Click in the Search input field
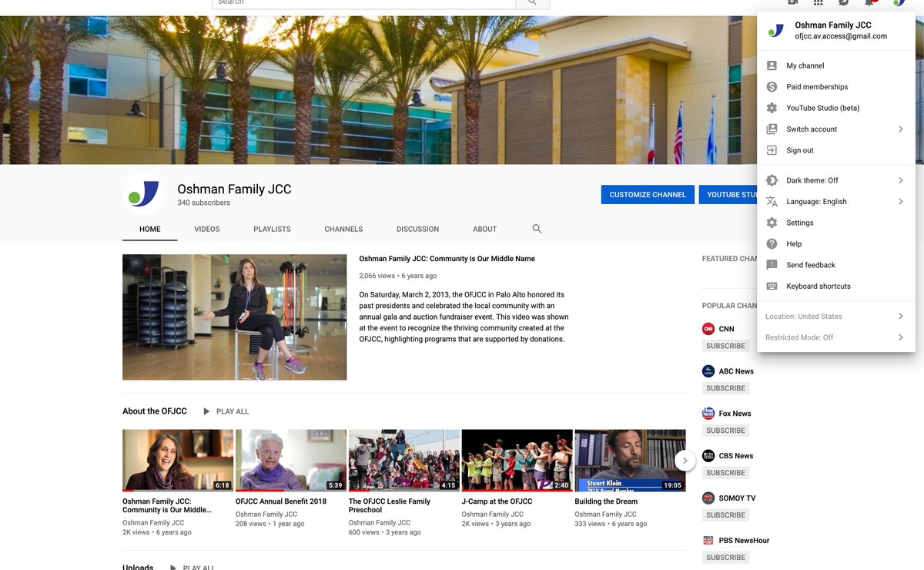This screenshot has height=570, width=924. tap(363, 4)
